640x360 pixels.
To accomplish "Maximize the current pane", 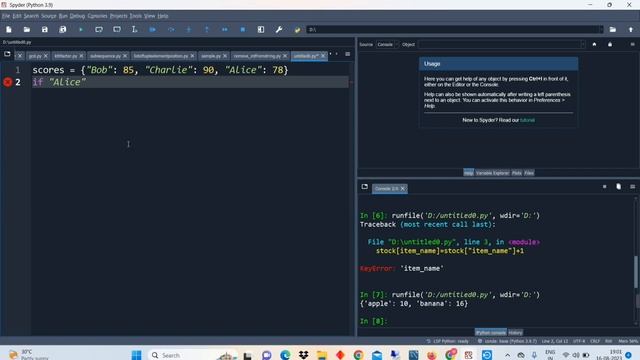I will pos(261,29).
